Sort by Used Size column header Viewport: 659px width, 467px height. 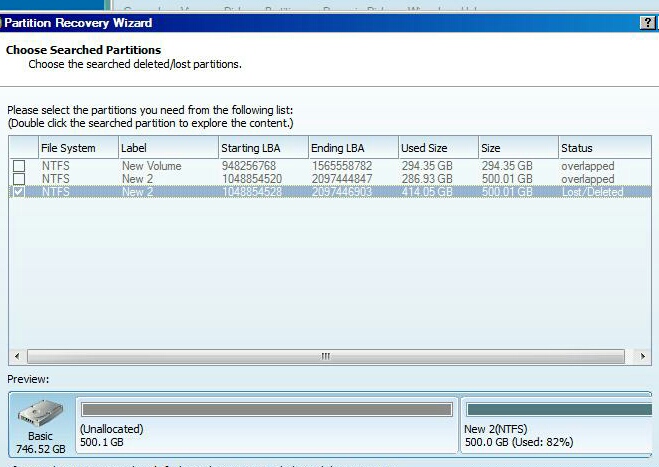pos(438,148)
